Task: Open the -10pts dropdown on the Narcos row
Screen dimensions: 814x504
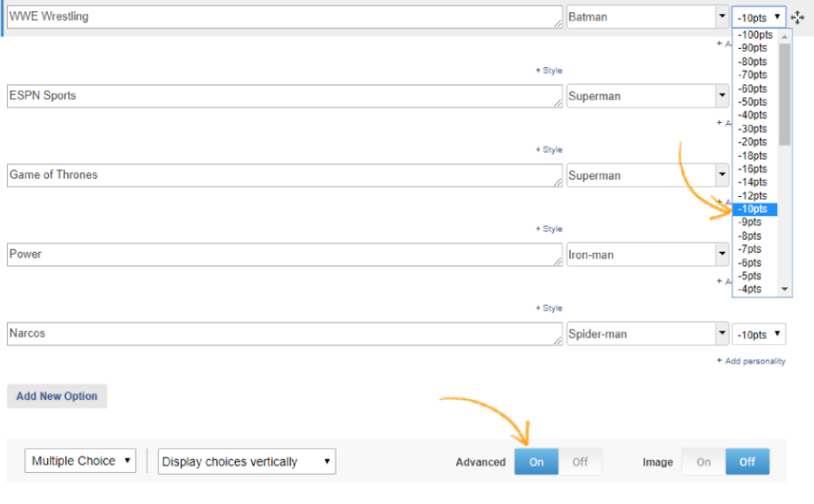Action: [x=759, y=335]
